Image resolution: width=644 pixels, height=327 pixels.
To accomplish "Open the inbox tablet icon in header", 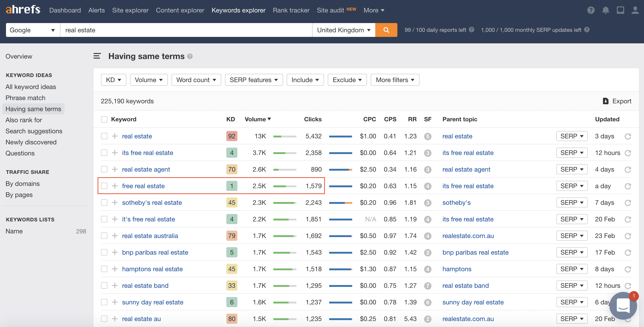I will pyautogui.click(x=620, y=10).
